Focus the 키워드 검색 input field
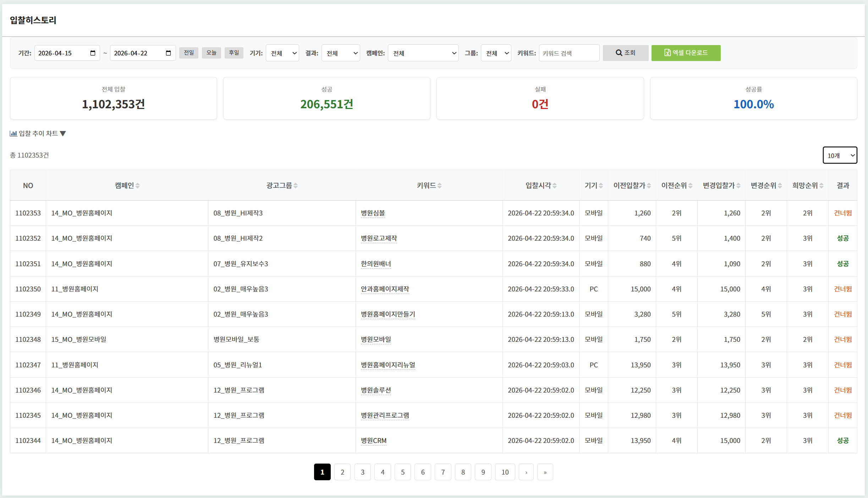868x498 pixels. (569, 53)
